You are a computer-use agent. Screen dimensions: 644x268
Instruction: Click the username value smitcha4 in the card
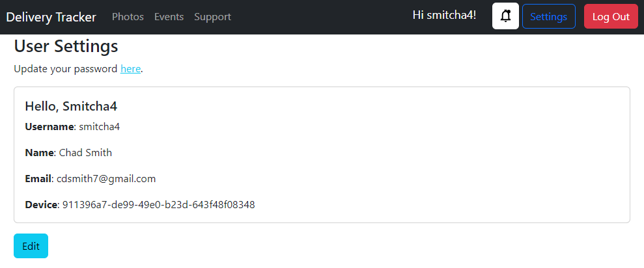(100, 127)
